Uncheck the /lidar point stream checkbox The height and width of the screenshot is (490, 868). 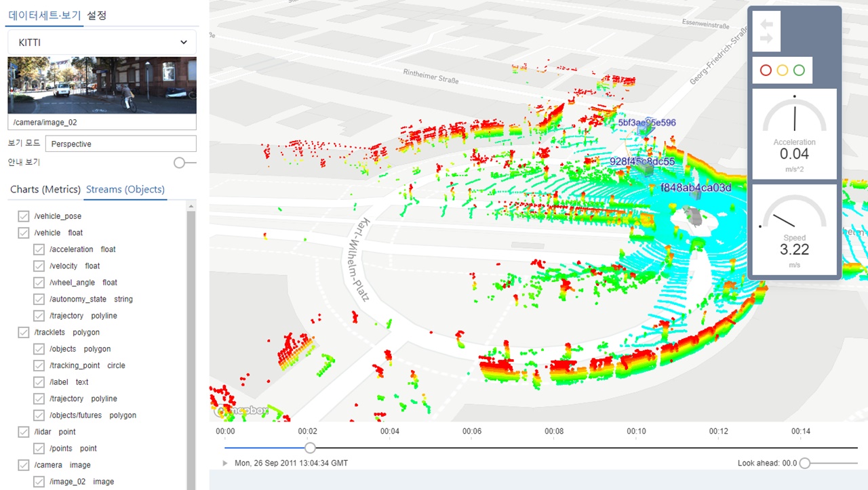click(x=24, y=432)
